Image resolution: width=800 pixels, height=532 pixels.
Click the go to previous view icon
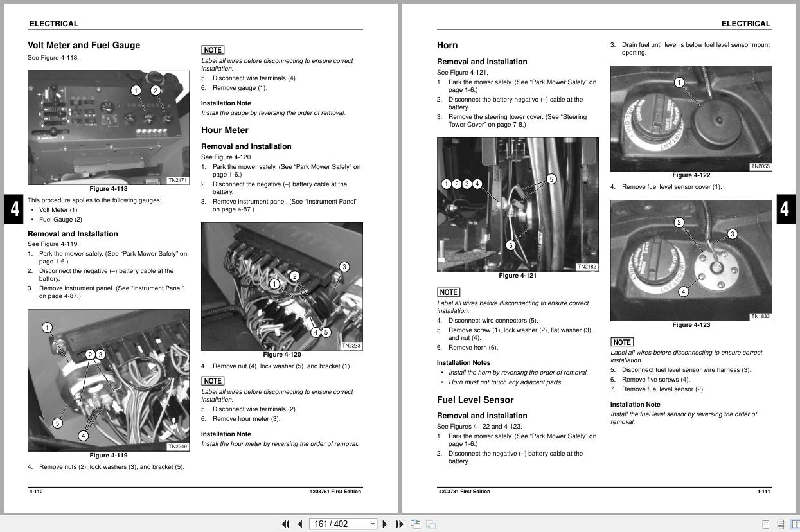(416, 524)
